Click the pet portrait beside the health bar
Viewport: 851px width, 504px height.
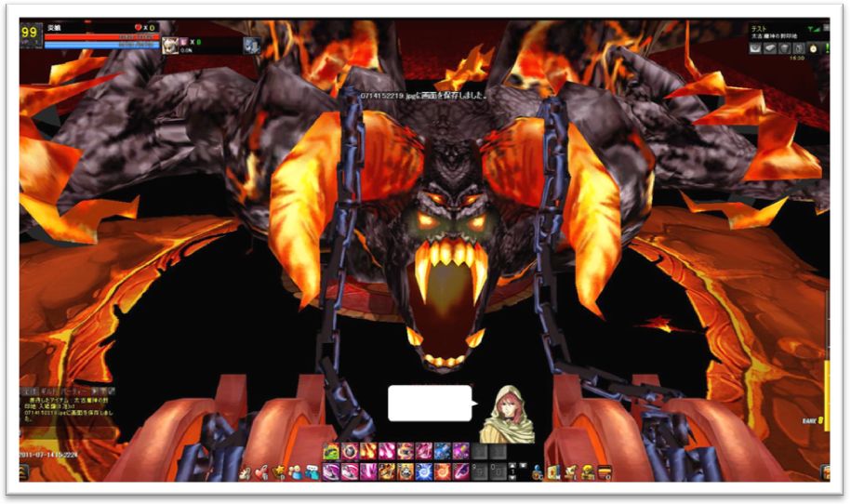pos(170,46)
